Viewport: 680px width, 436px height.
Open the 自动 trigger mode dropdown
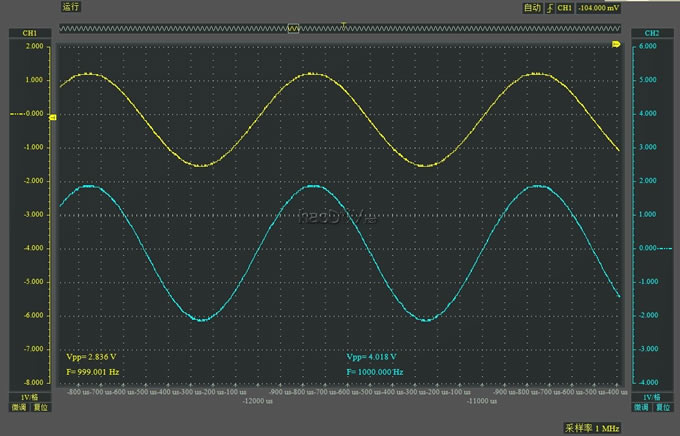(532, 7)
